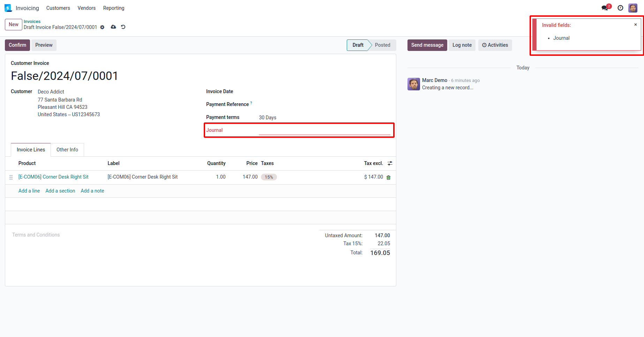Click the cloud save icon
Screen dimensions: 644x337
pos(113,27)
